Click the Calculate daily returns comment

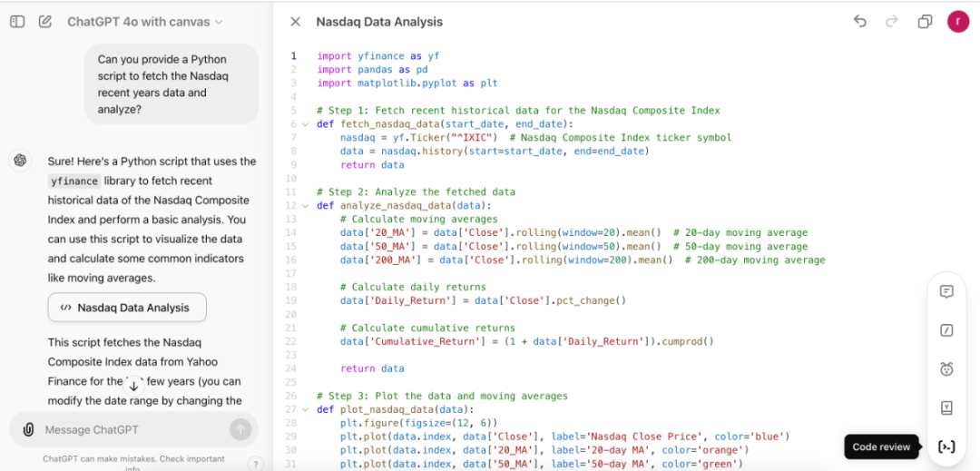point(413,288)
